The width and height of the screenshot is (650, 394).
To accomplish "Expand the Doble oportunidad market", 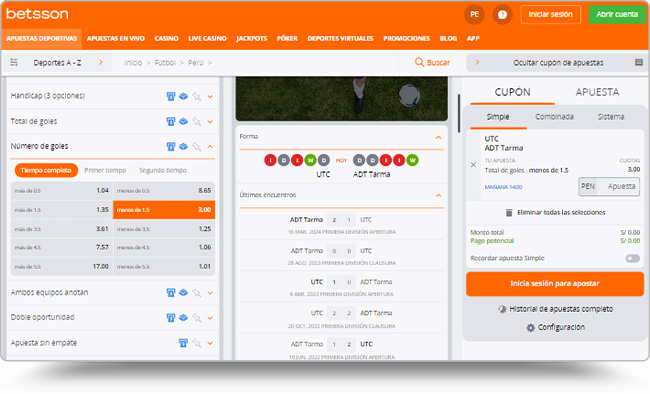I will [x=210, y=318].
